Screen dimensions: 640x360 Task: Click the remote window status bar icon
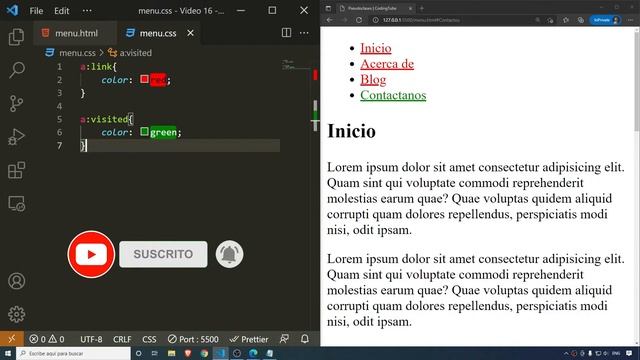(x=11, y=339)
